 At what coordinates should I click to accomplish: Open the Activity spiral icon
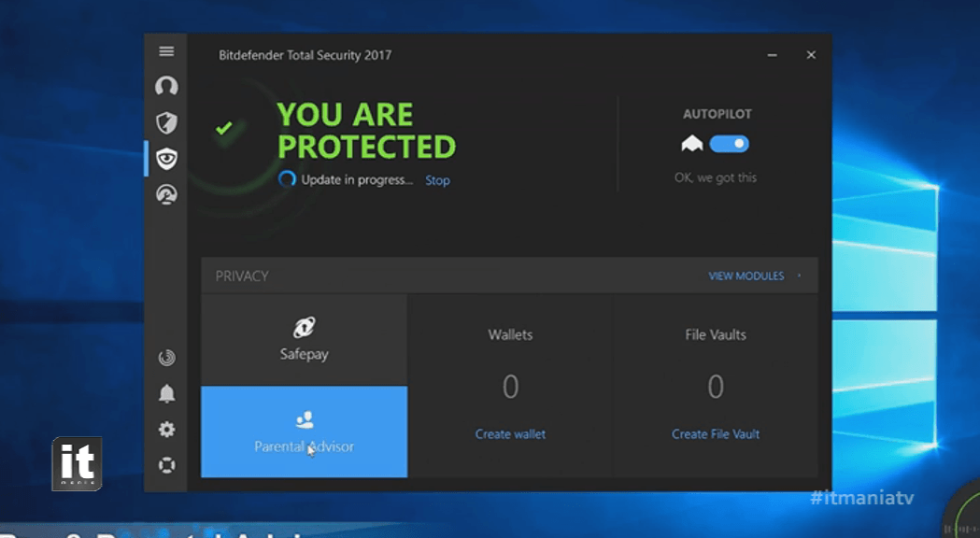pos(166,358)
